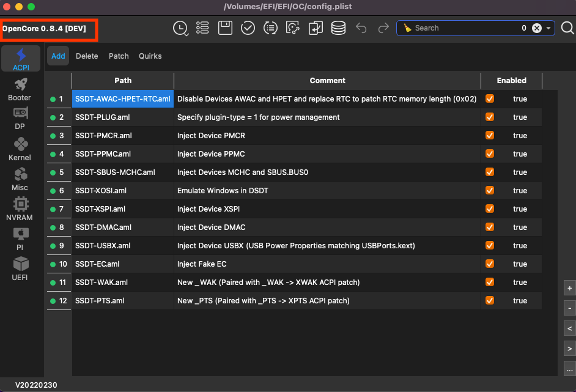The height and width of the screenshot is (392, 576).
Task: Uncheck Enabled for SSDT-PLUG.aml
Action: click(x=490, y=117)
